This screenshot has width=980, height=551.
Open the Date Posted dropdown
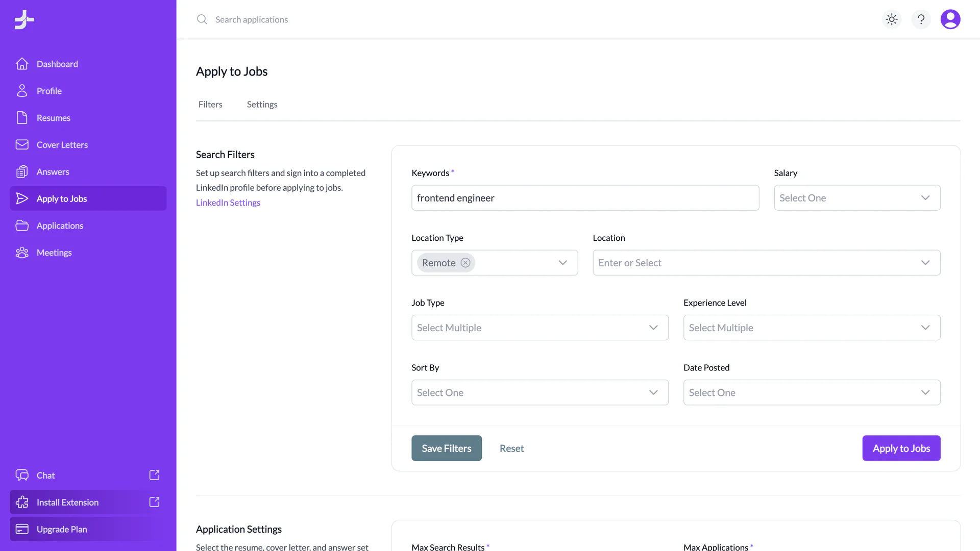[812, 392]
